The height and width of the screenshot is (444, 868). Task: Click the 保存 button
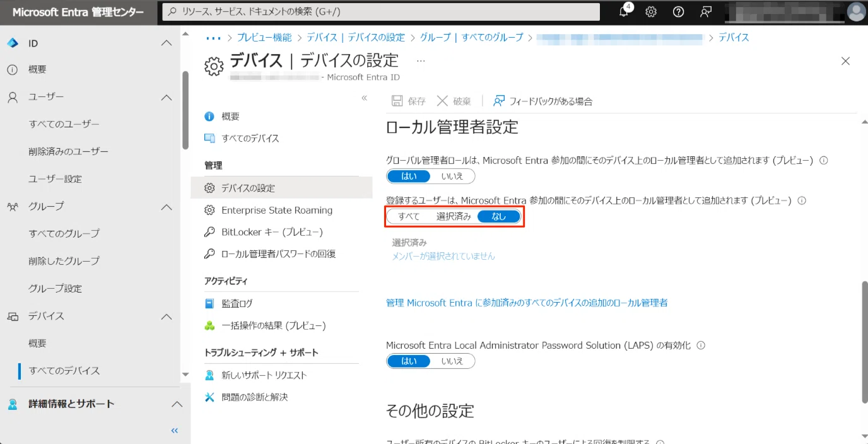409,101
